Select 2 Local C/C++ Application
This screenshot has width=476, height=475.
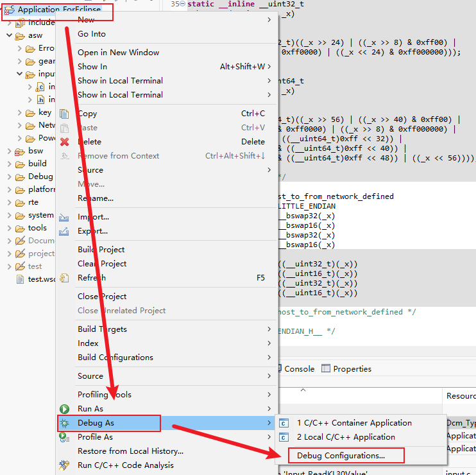[x=361, y=437]
